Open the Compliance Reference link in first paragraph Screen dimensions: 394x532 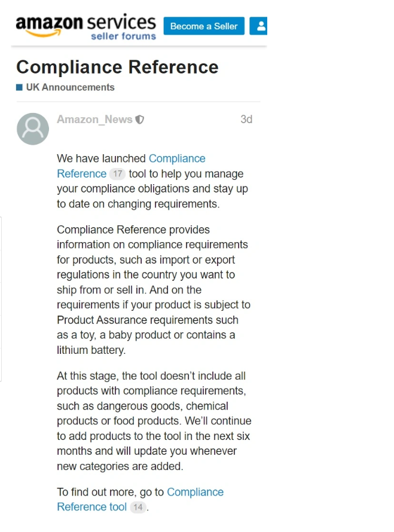[x=131, y=166]
